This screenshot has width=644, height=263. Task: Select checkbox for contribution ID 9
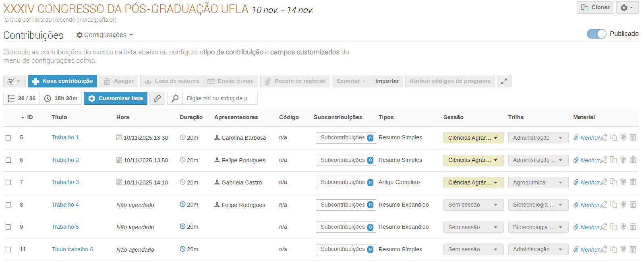point(8,227)
